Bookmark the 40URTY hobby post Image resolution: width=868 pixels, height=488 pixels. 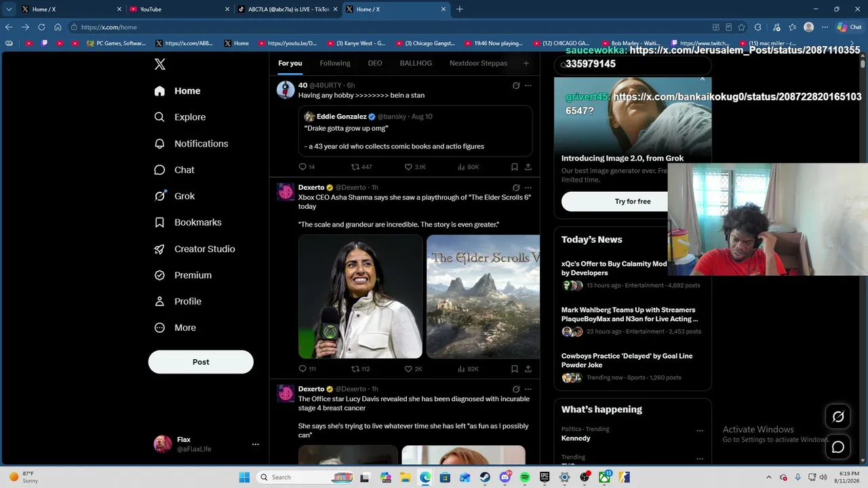click(515, 167)
